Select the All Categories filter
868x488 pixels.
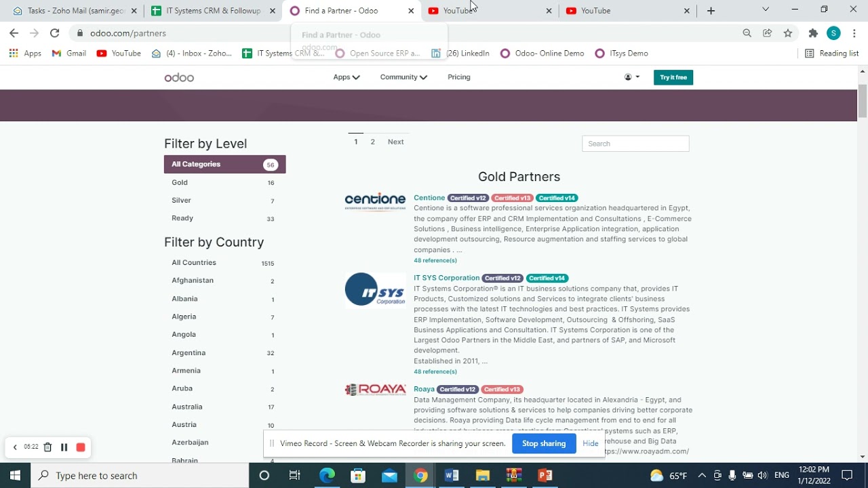point(224,164)
